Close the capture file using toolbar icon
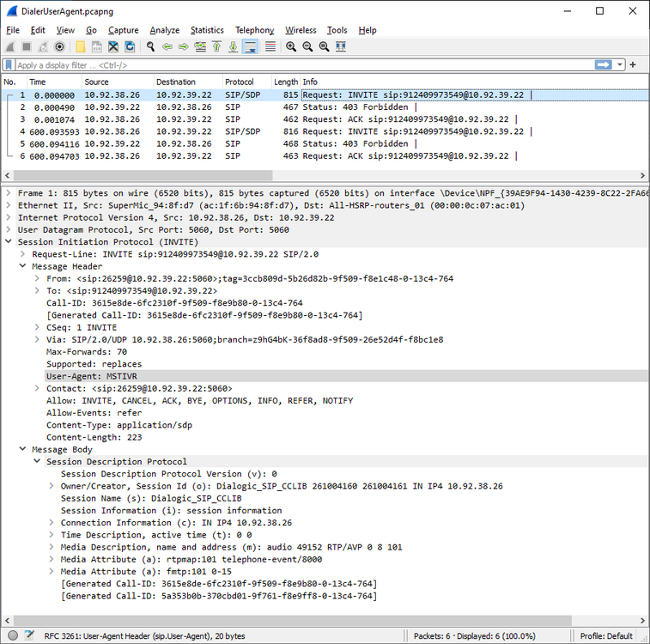Viewport: 650px width, 644px height. click(x=112, y=46)
